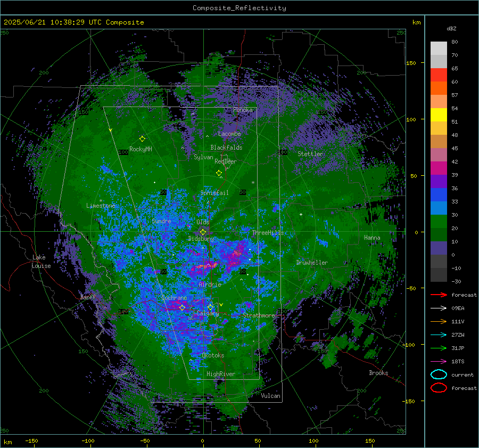479x448 pixels.
Task: Click the Vulcan city label
Action: [271, 396]
